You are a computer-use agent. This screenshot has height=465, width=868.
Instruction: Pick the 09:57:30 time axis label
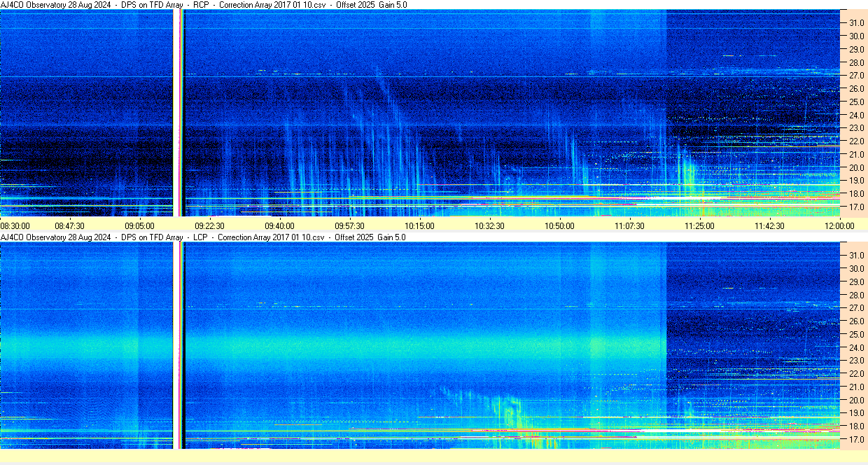click(x=350, y=226)
